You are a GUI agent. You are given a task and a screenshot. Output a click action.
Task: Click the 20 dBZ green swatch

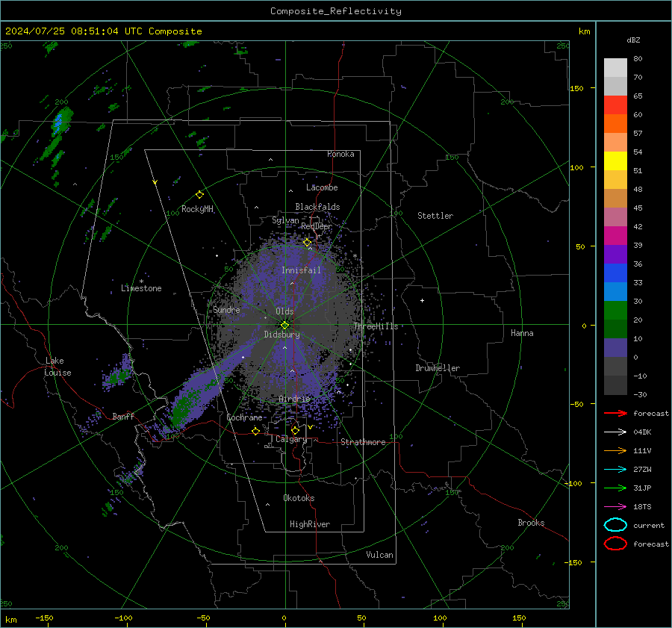(615, 311)
